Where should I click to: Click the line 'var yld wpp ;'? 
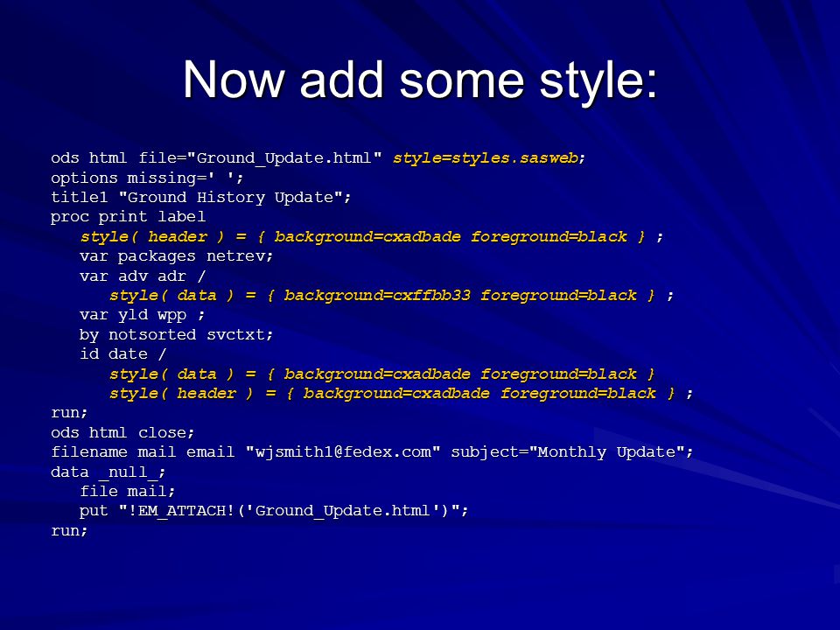click(142, 315)
